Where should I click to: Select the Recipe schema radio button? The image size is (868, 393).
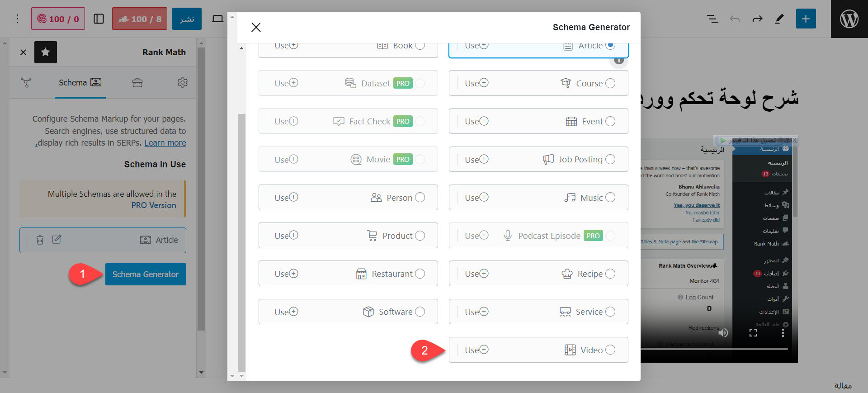coord(610,274)
